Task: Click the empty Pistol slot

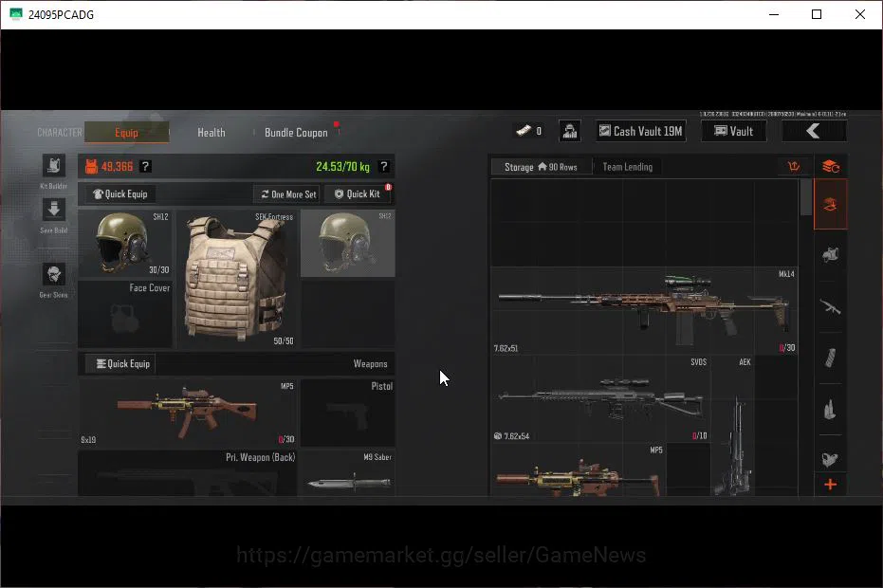Action: (x=348, y=413)
